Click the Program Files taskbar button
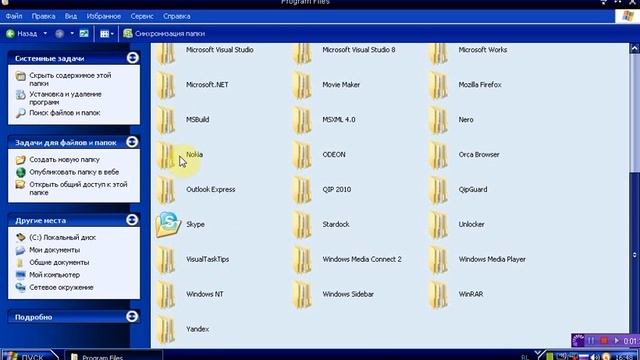This screenshot has height=360, width=640. [113, 356]
